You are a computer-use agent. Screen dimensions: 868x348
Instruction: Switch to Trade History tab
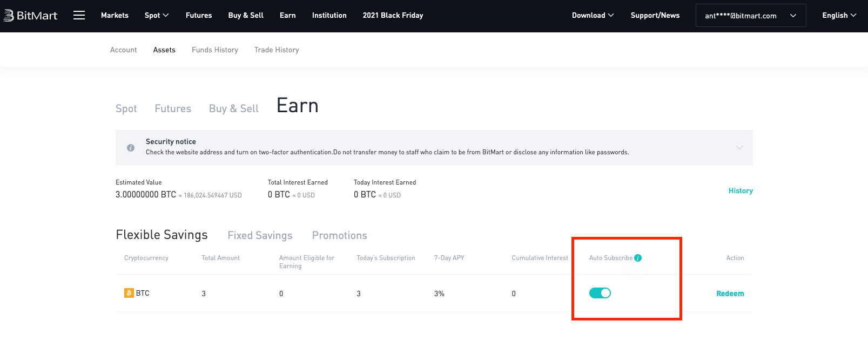pos(277,50)
